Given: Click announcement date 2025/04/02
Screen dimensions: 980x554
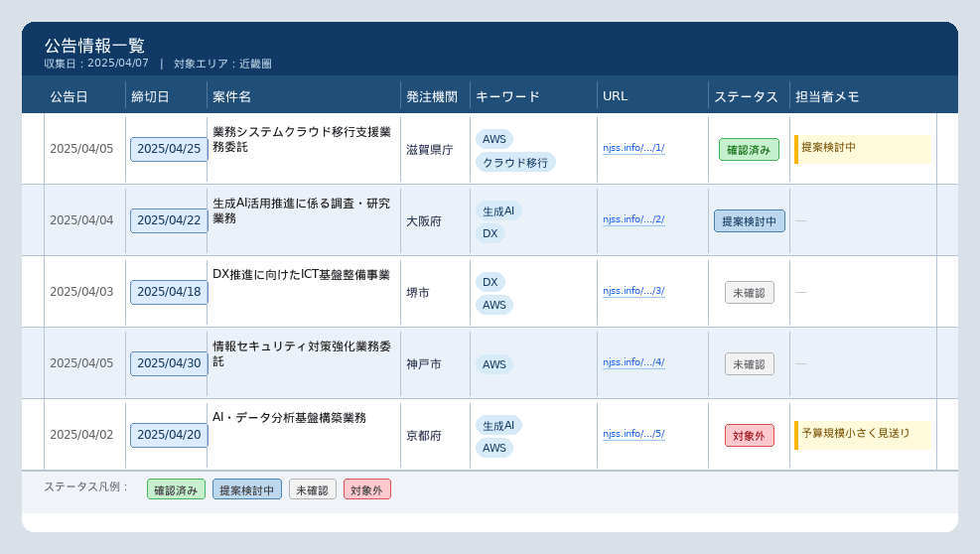Looking at the screenshot, I should pyautogui.click(x=81, y=435).
